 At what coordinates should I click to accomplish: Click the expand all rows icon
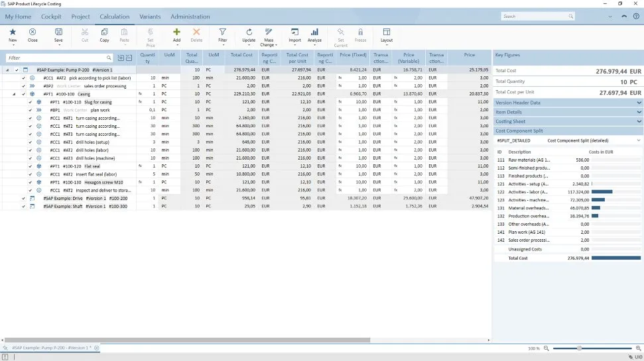(x=121, y=58)
